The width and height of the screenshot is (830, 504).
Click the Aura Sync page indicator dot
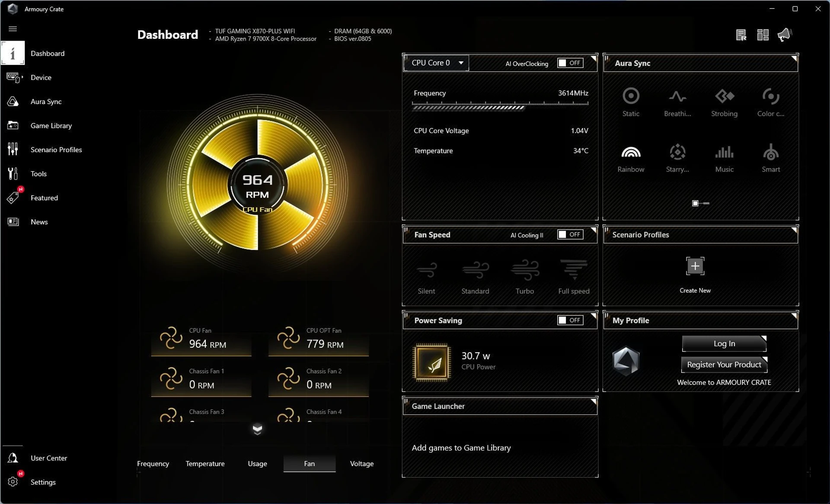tap(695, 203)
